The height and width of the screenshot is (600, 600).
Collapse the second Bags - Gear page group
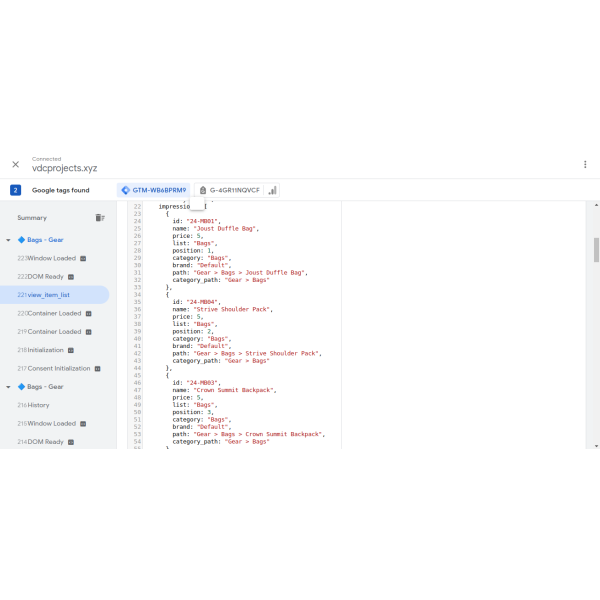pyautogui.click(x=9, y=387)
